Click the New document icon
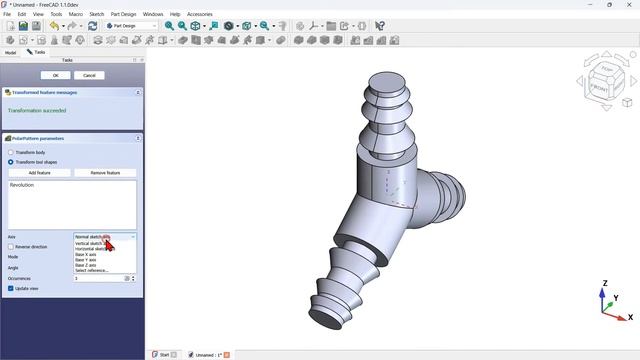Image resolution: width=640 pixels, height=360 pixels. tap(10, 26)
